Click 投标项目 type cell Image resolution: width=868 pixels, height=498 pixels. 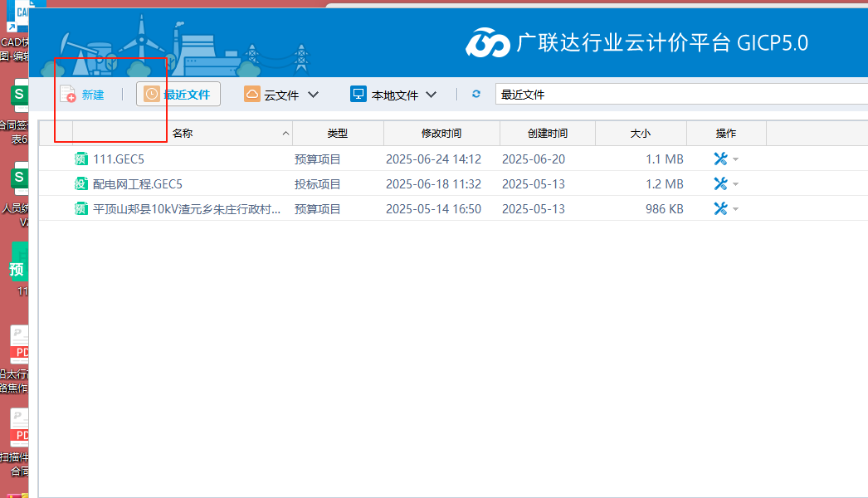pos(318,184)
